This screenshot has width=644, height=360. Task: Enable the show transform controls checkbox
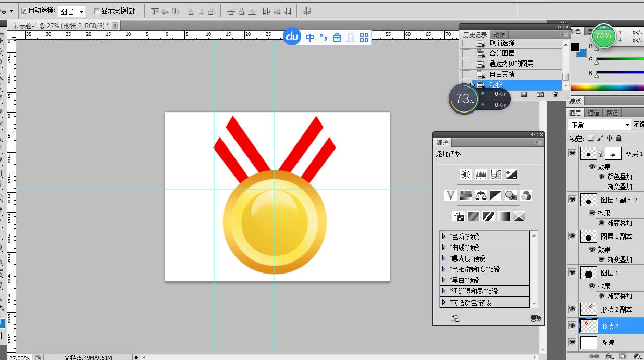[97, 11]
